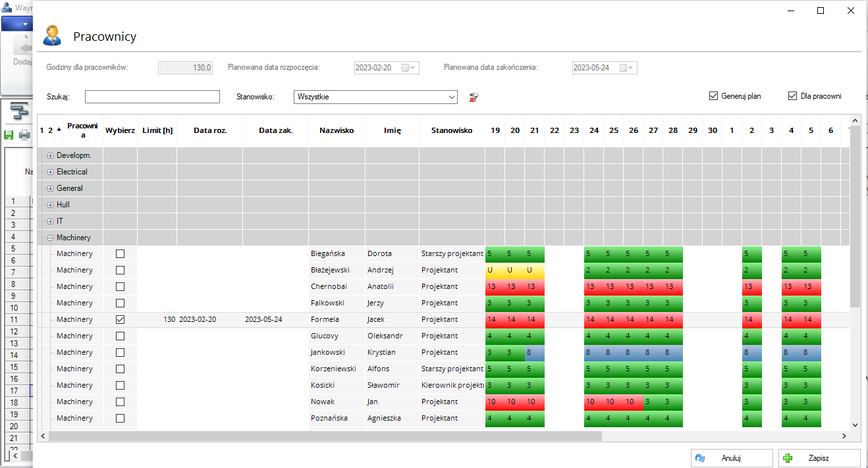Click the Gantt chart icon on left
The width and height of the screenshot is (868, 468).
click(19, 111)
